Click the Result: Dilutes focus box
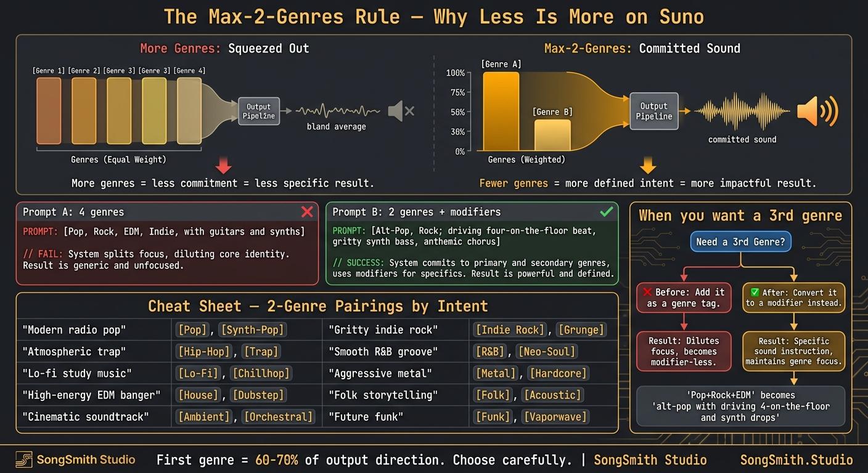The height and width of the screenshot is (473, 868). click(x=683, y=351)
